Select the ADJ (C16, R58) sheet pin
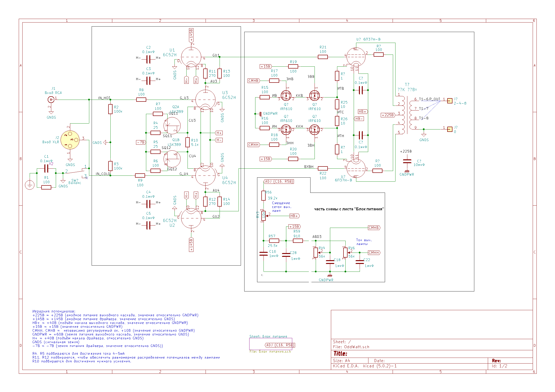555x392 pixels. coord(280,345)
